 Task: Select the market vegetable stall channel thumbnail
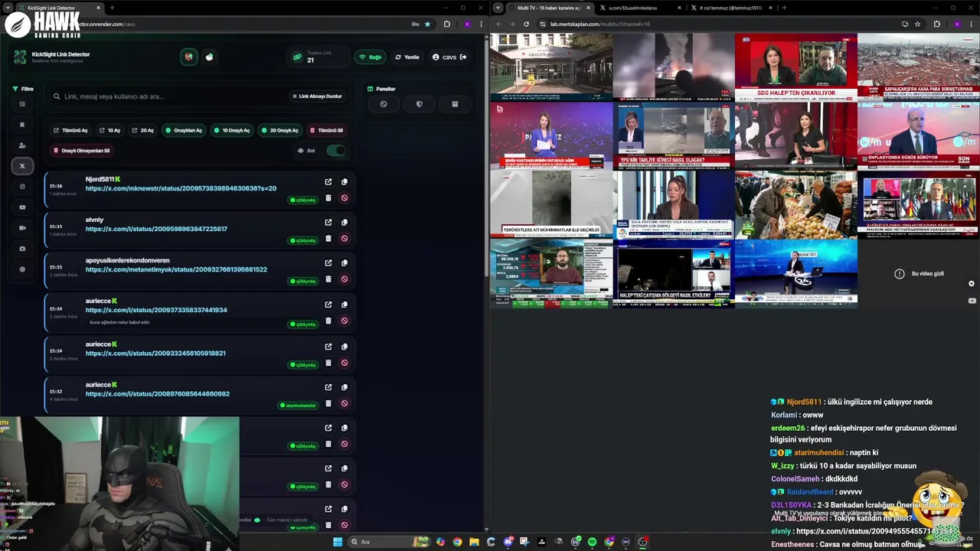tap(796, 204)
